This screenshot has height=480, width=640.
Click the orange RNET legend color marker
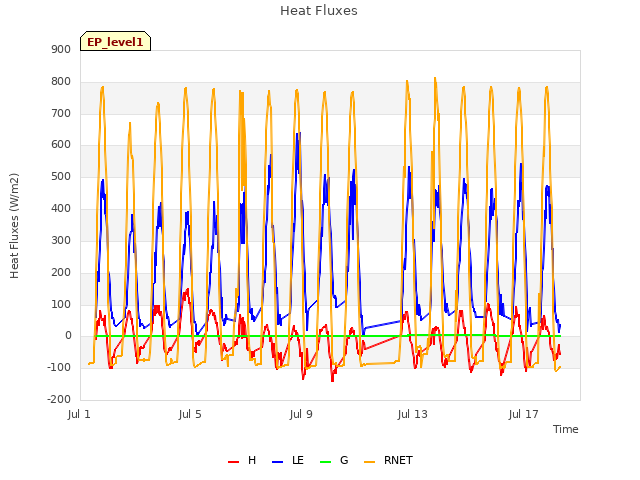(x=369, y=462)
